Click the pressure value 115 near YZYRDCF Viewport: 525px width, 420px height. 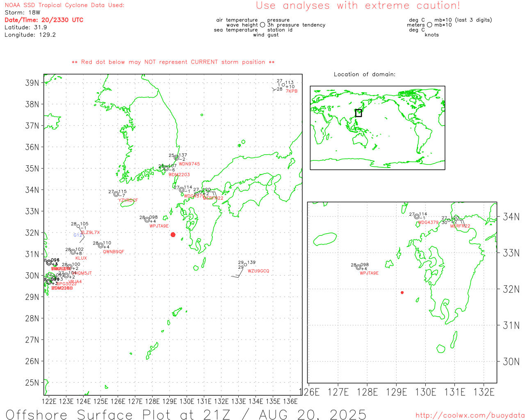[x=123, y=192]
